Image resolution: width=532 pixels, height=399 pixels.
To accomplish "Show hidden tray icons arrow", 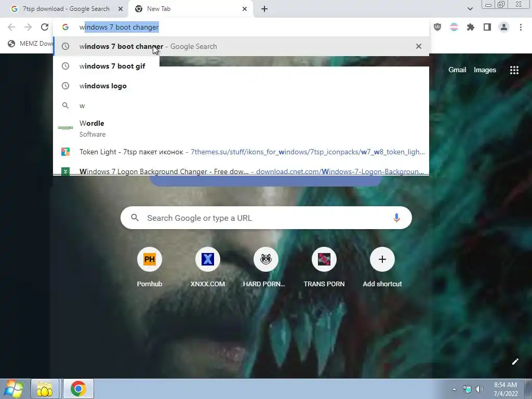I will pyautogui.click(x=454, y=389).
